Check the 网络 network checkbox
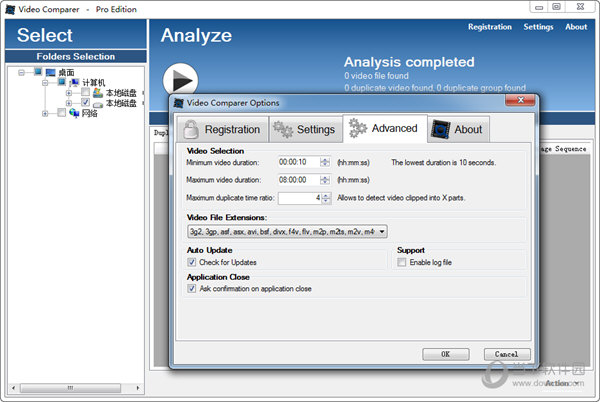The width and height of the screenshot is (600, 402). (x=62, y=112)
